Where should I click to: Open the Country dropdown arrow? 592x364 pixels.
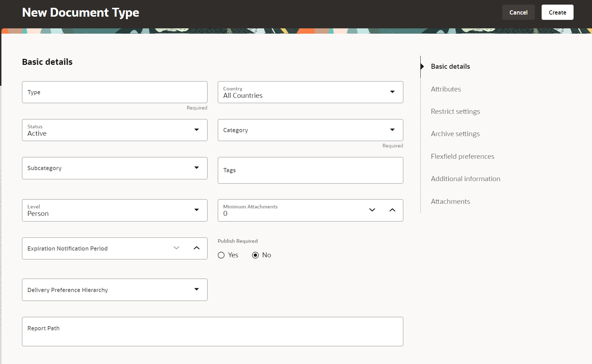392,92
